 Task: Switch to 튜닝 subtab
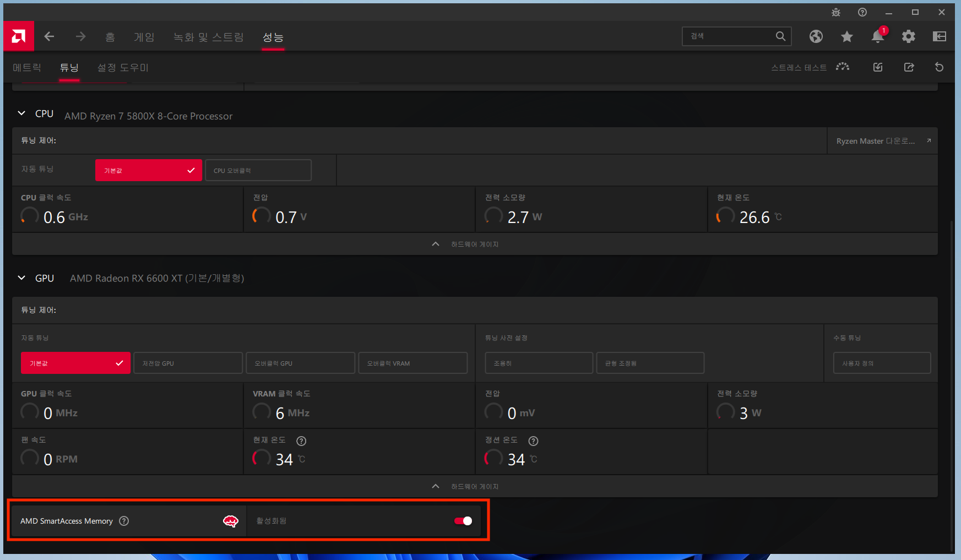point(69,67)
